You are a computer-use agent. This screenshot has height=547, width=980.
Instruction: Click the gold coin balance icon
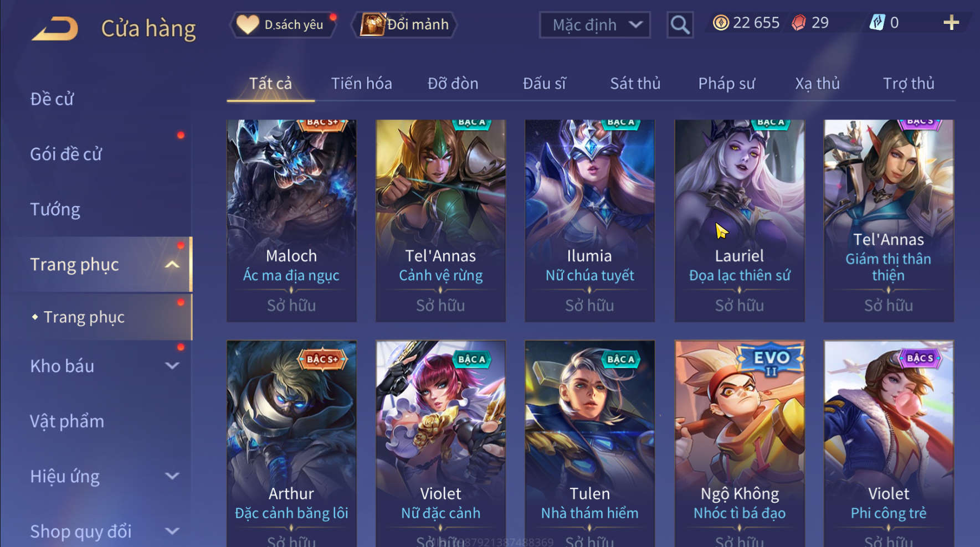coord(720,23)
